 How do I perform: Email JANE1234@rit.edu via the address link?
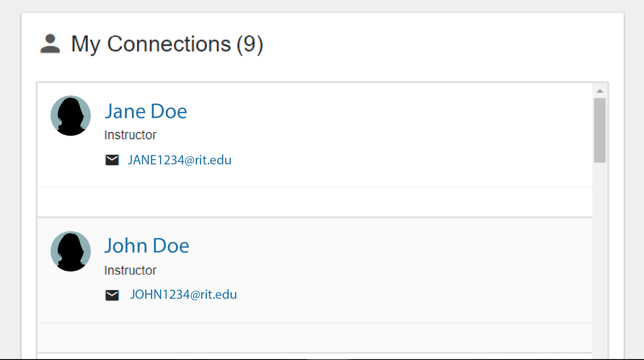(x=179, y=160)
